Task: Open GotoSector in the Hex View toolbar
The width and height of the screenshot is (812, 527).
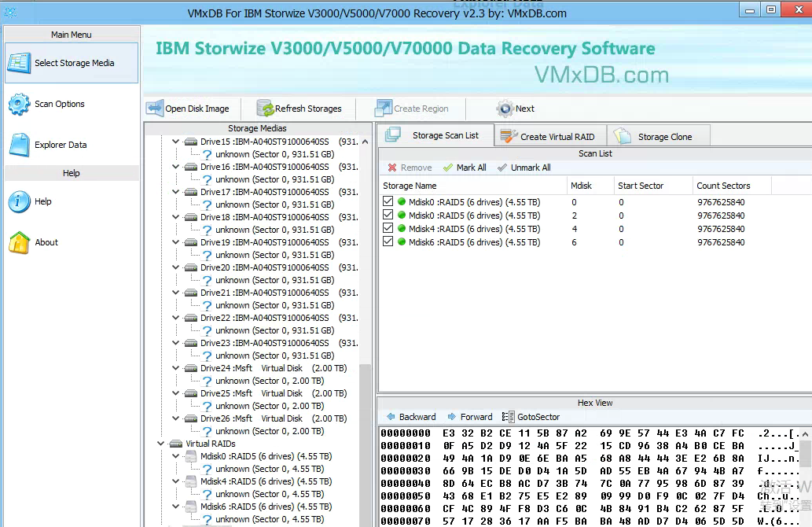Action: (531, 417)
